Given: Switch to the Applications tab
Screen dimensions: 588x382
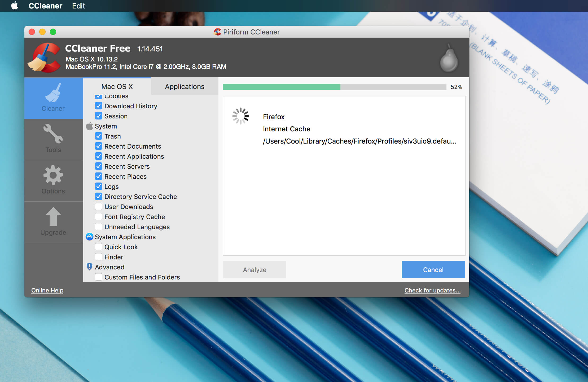Looking at the screenshot, I should click(x=185, y=86).
